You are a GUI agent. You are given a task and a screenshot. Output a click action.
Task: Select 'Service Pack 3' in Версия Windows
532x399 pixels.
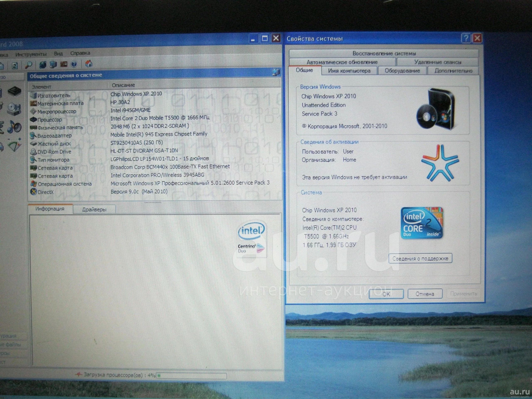[x=319, y=114]
